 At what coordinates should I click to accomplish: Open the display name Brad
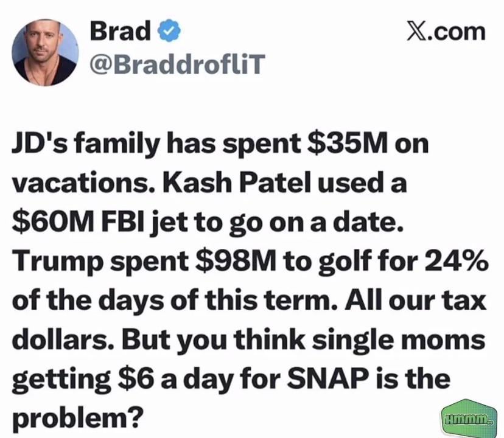(x=120, y=31)
